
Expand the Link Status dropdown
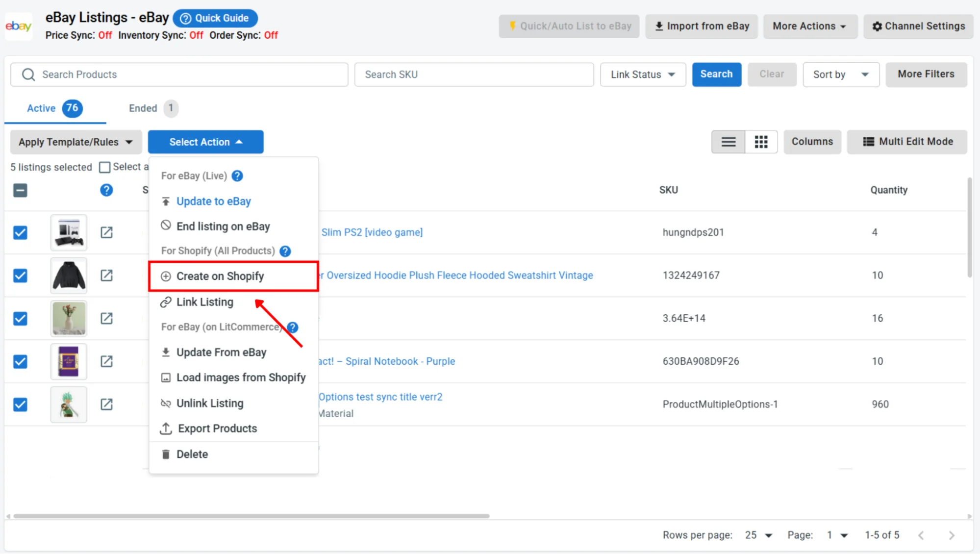pos(643,75)
